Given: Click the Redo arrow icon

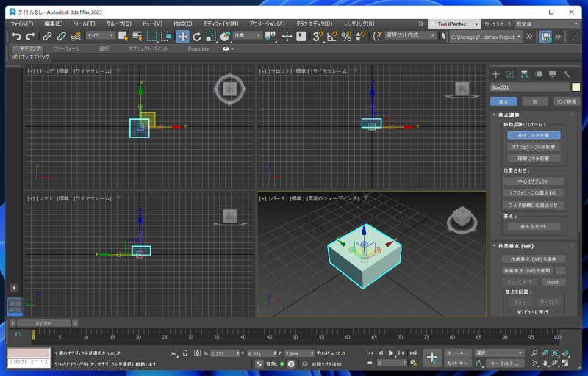Looking at the screenshot, I should pos(30,37).
